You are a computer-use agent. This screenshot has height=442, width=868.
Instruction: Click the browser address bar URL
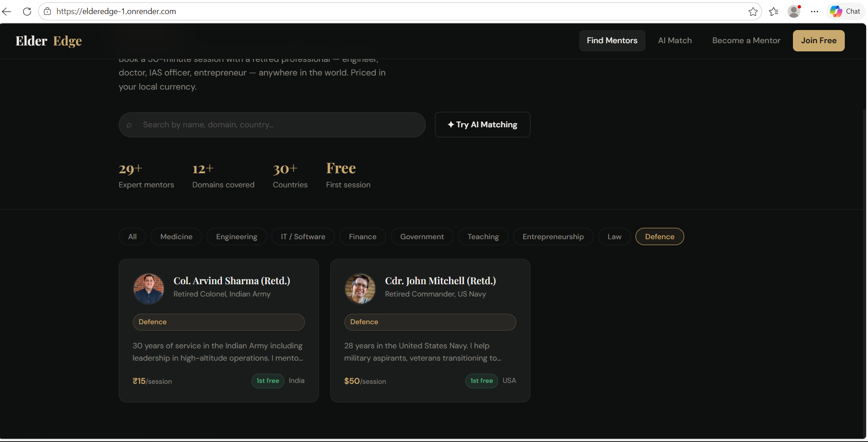click(116, 11)
